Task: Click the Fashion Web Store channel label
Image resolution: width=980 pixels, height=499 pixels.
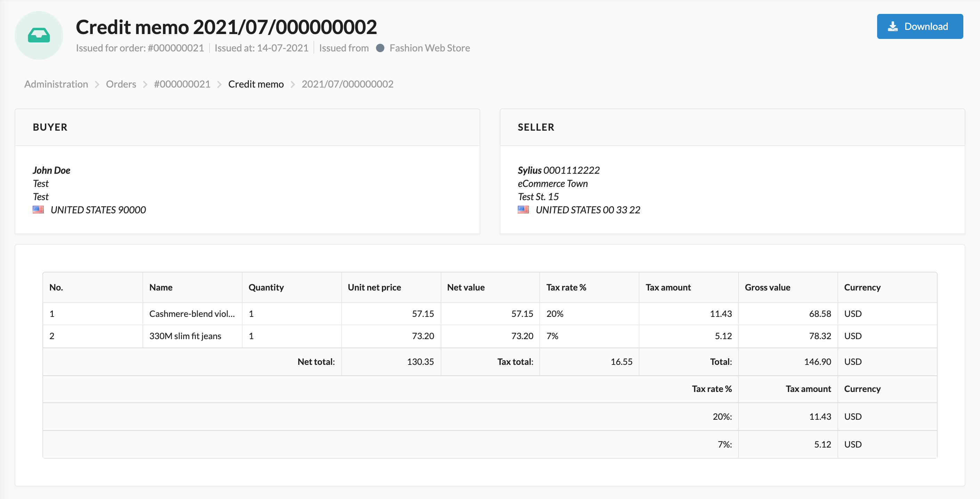Action: [430, 48]
